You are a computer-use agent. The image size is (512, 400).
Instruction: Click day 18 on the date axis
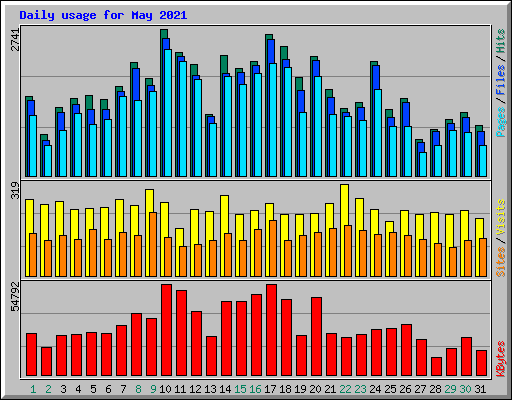coord(285,389)
